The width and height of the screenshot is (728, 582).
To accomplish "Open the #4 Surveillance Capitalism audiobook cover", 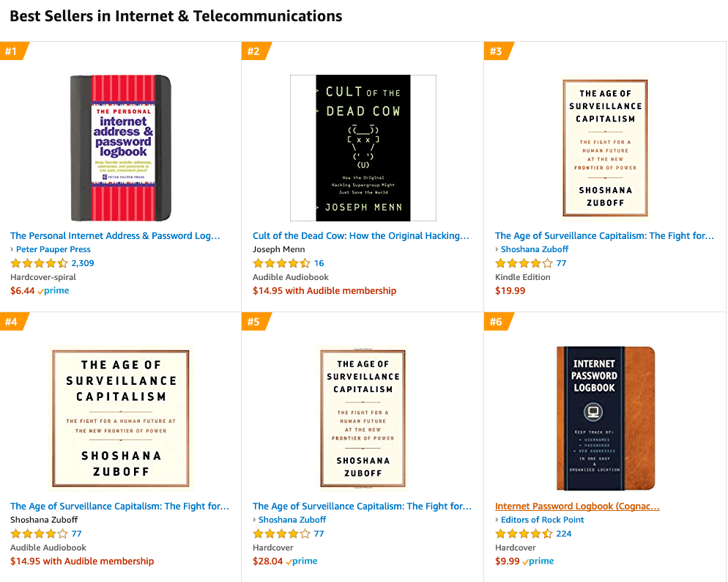I will [121, 419].
